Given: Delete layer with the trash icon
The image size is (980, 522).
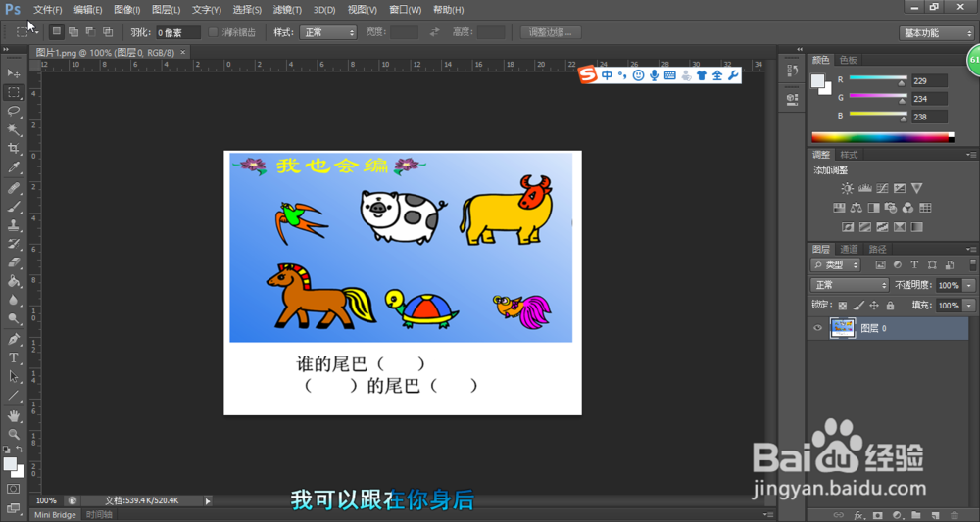Looking at the screenshot, I should [954, 515].
